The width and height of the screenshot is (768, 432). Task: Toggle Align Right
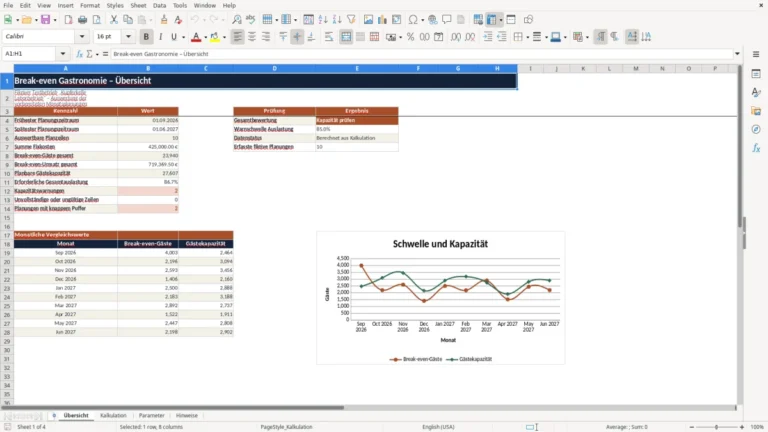pos(266,37)
